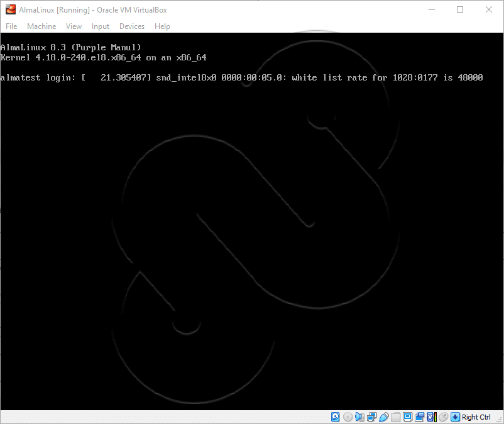Viewport: 504px width, 424px height.
Task: Click the recording status icon
Action: pyautogui.click(x=419, y=417)
